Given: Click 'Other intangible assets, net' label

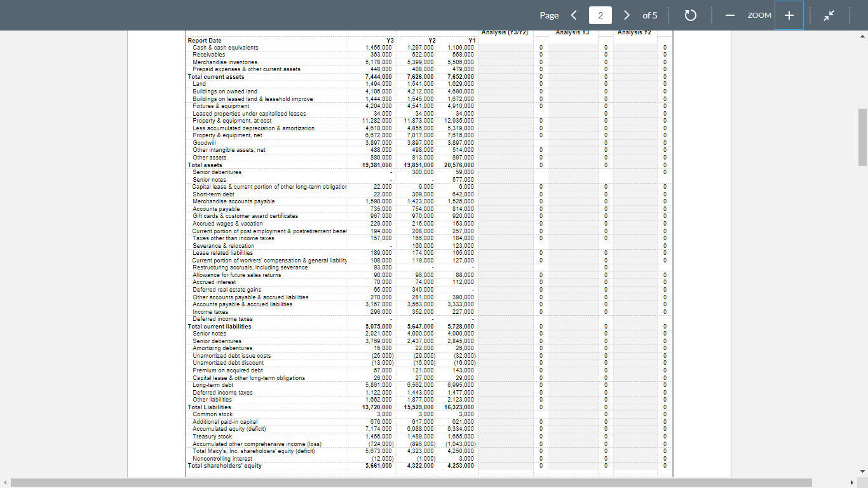Looking at the screenshot, I should point(229,151).
